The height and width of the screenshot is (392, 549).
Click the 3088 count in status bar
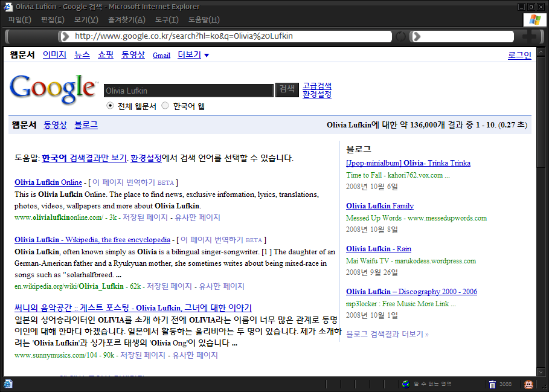pos(506,384)
